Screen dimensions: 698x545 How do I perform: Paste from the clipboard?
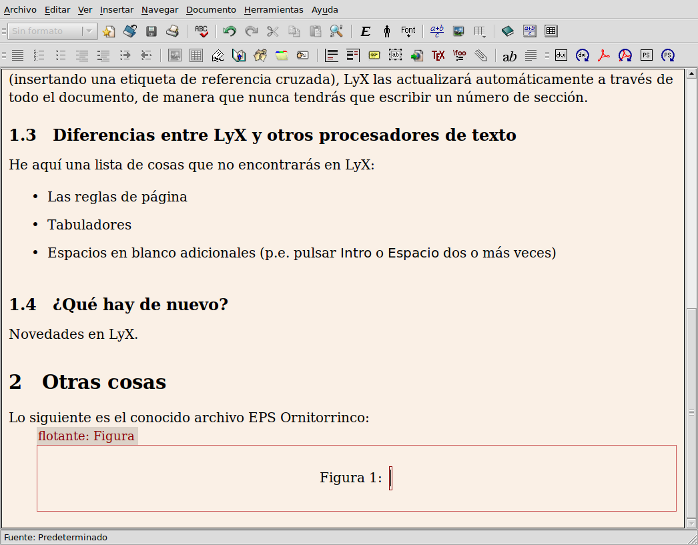point(315,31)
